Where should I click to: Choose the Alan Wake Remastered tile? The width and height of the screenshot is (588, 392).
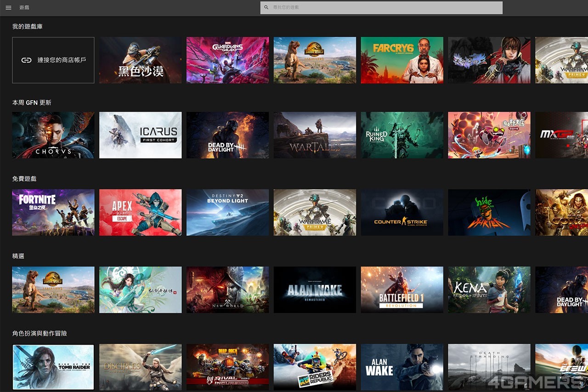click(x=315, y=290)
